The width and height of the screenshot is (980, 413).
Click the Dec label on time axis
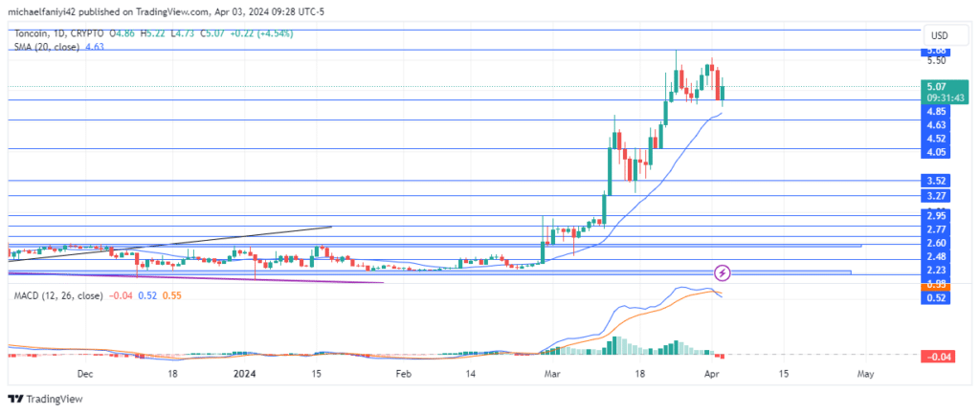point(85,375)
